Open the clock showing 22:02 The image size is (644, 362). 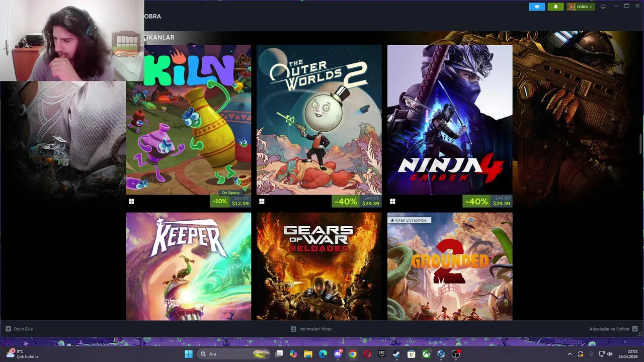628,354
